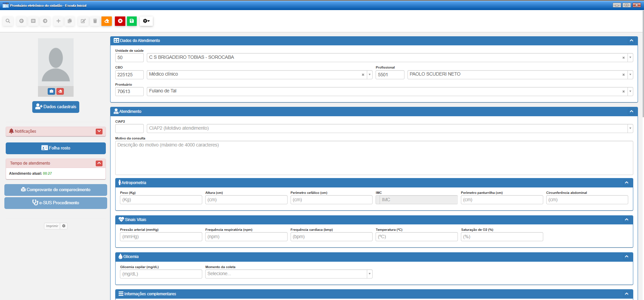Remove patient photo with red eraser icon

pos(60,91)
